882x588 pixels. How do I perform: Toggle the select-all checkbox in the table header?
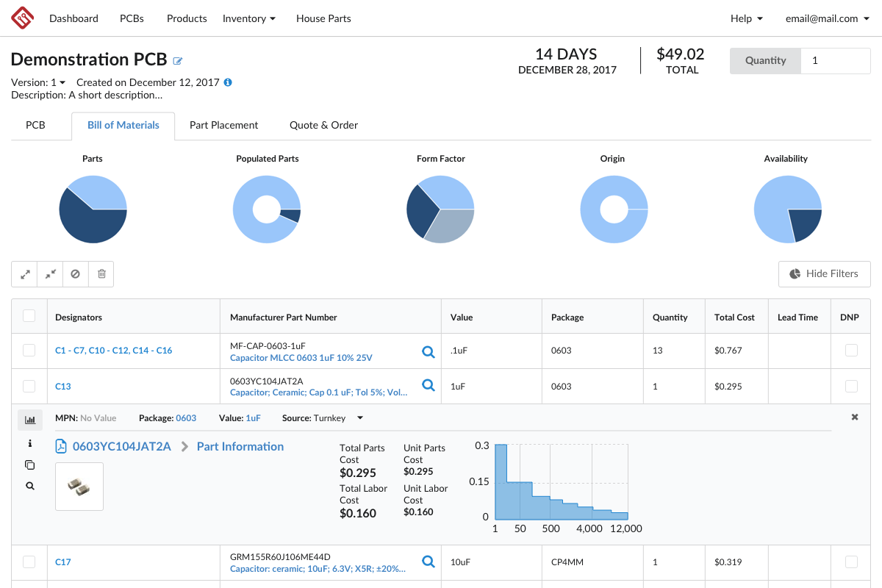click(x=29, y=315)
